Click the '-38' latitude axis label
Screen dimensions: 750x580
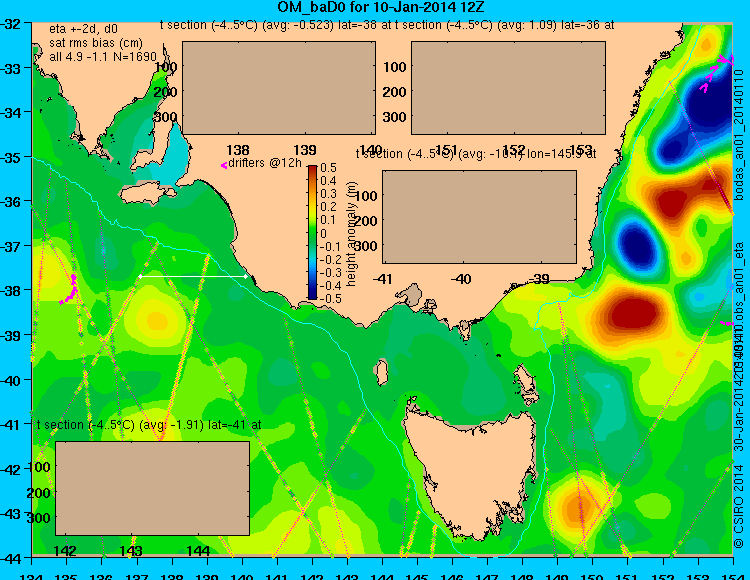point(11,291)
